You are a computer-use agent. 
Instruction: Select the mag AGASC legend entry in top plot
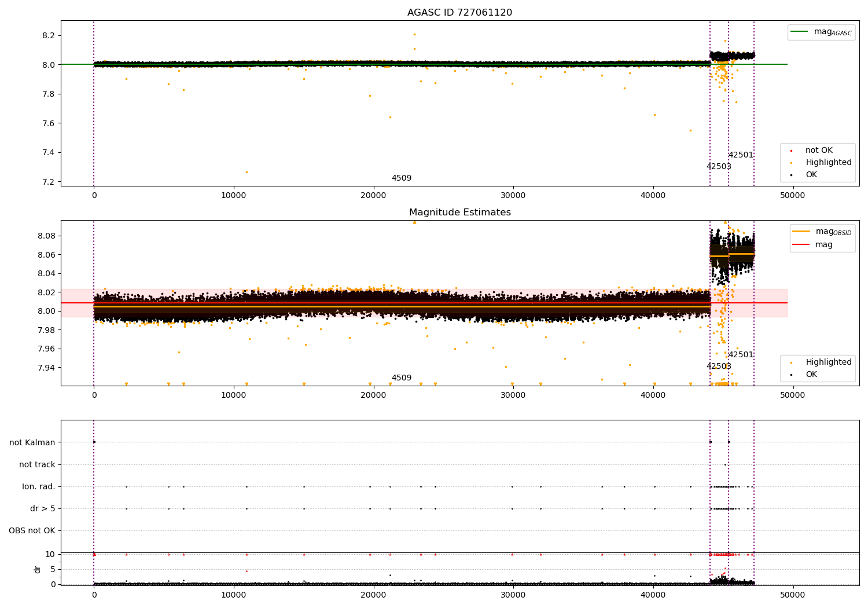pyautogui.click(x=822, y=32)
